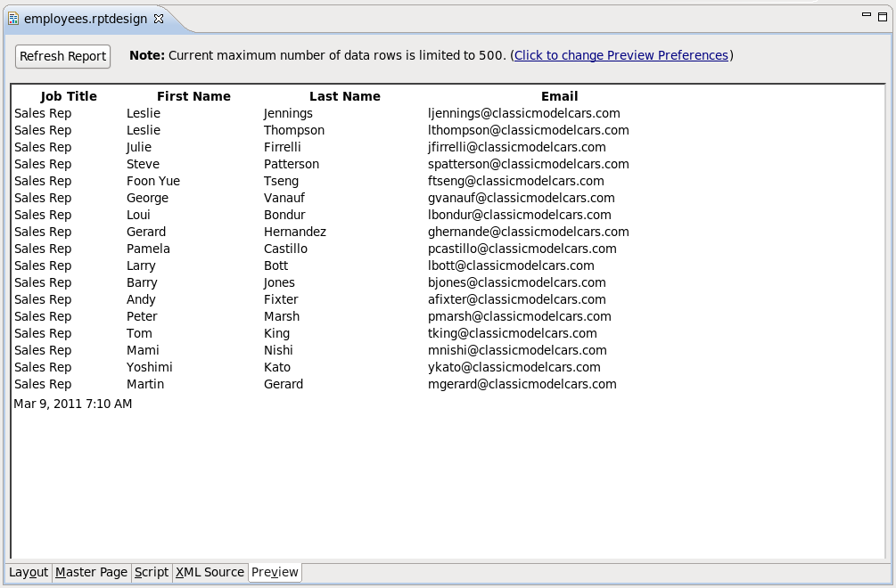
Task: Select the Patterson last name cell
Action: coord(291,164)
